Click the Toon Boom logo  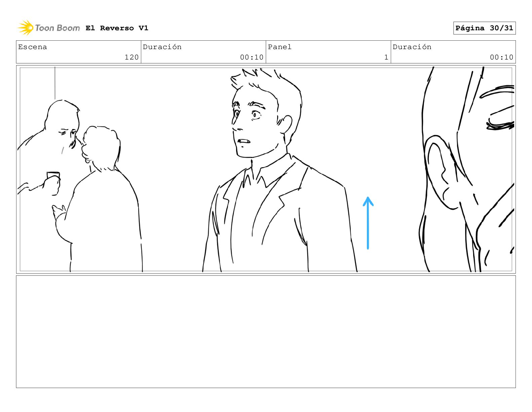(49, 28)
